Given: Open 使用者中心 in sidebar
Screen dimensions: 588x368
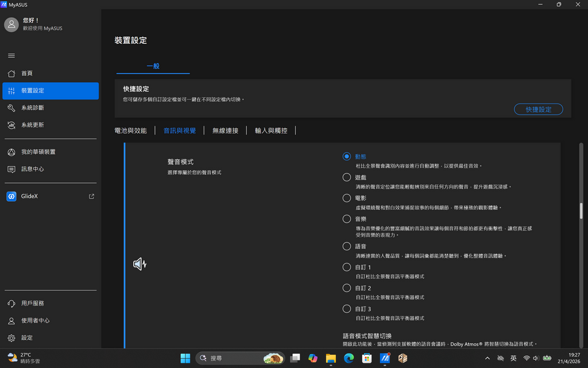Looking at the screenshot, I should tap(51, 321).
